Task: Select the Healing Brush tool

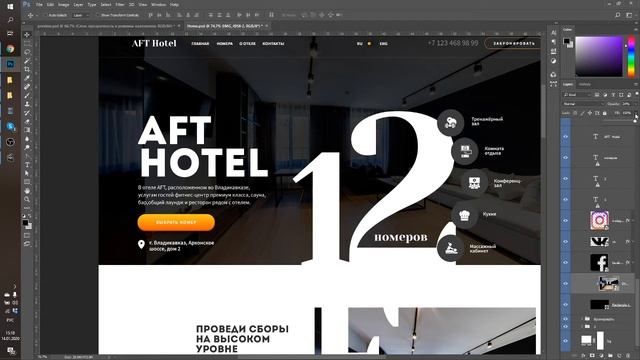Action: (27, 87)
